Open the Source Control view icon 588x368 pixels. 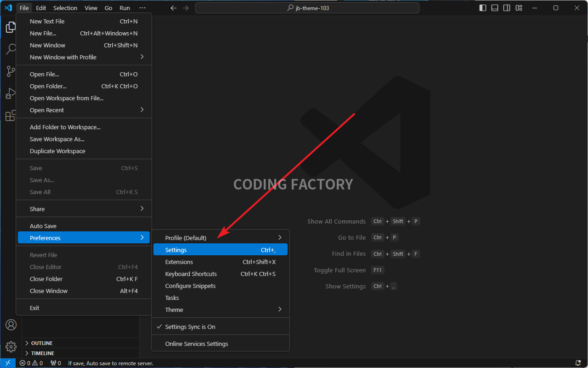11,71
